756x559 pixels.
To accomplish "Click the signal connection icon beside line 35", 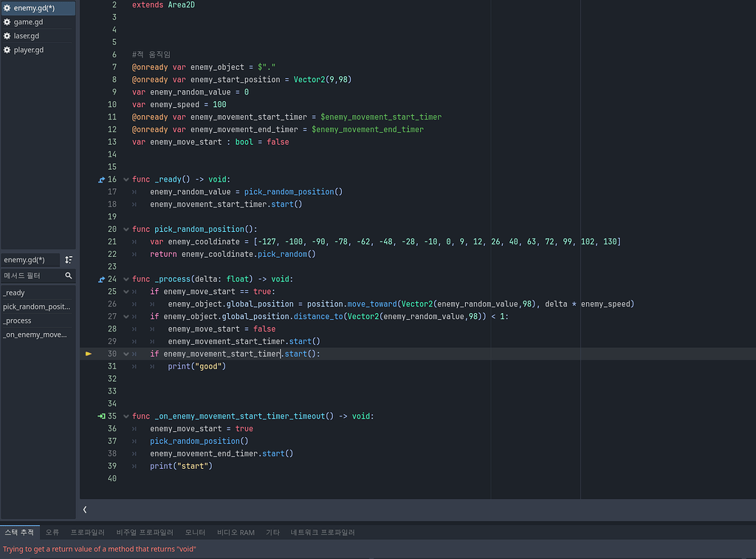I will [x=100, y=416].
